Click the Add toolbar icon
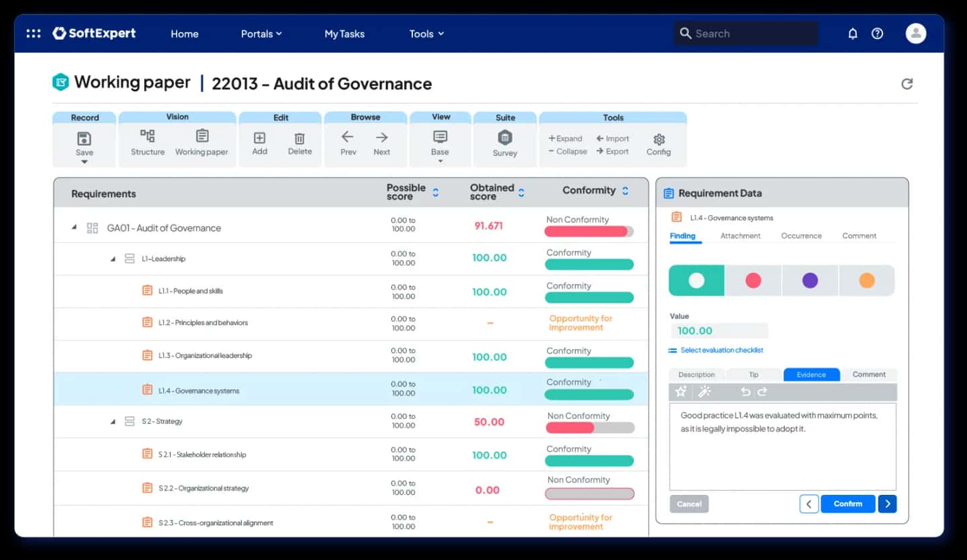Viewport: 967px width, 560px height. click(x=259, y=138)
